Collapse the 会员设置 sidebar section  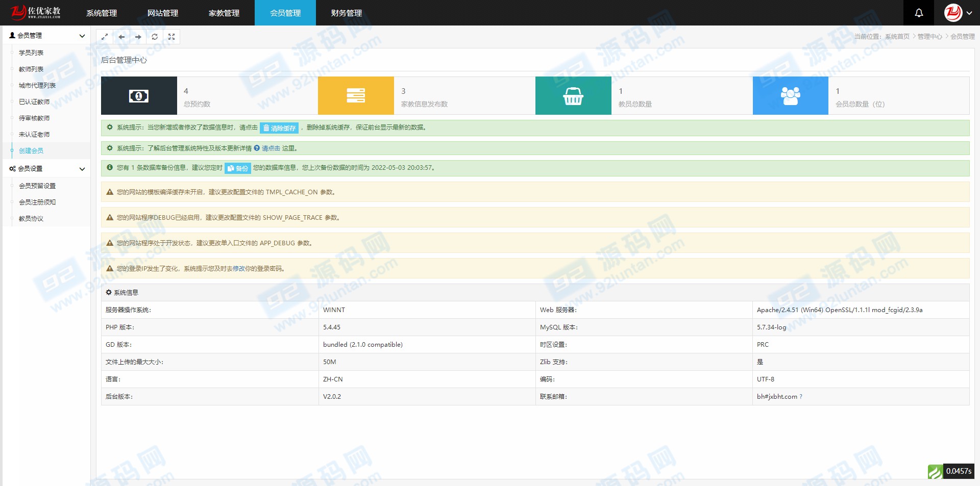82,169
